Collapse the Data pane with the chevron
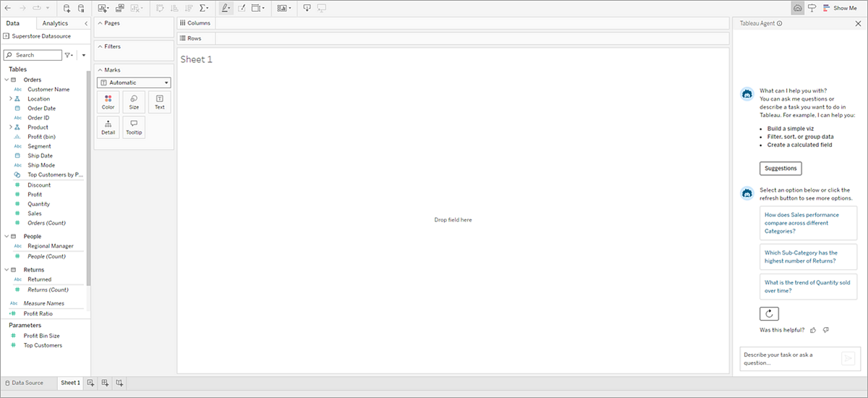The image size is (868, 398). (86, 23)
